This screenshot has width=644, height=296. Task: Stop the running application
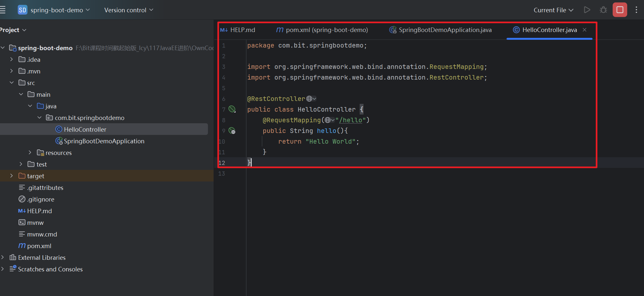(x=620, y=10)
